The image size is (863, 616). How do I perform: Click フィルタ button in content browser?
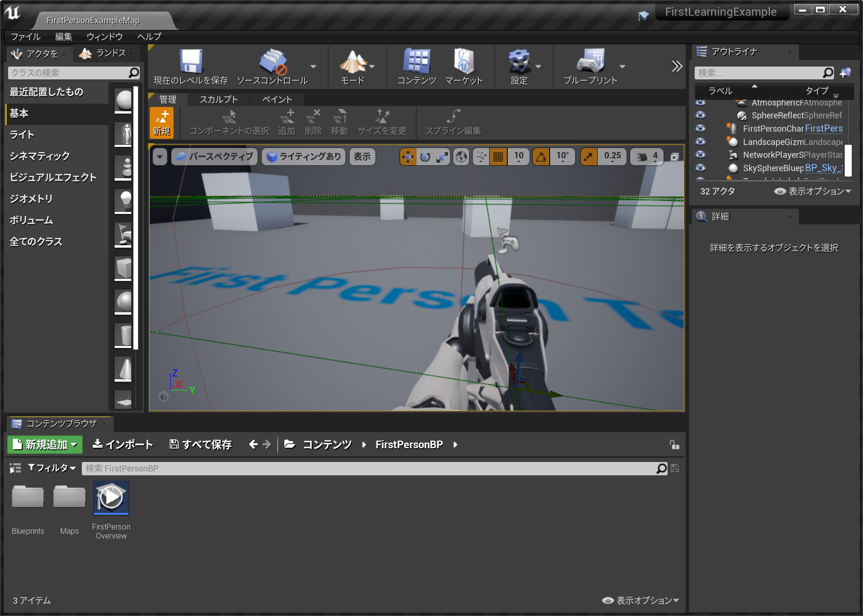[52, 468]
